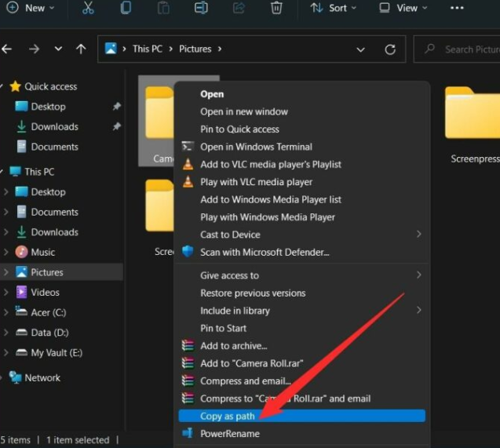The width and height of the screenshot is (500, 448).
Task: Expand Videos tree node
Action: [x=5, y=292]
